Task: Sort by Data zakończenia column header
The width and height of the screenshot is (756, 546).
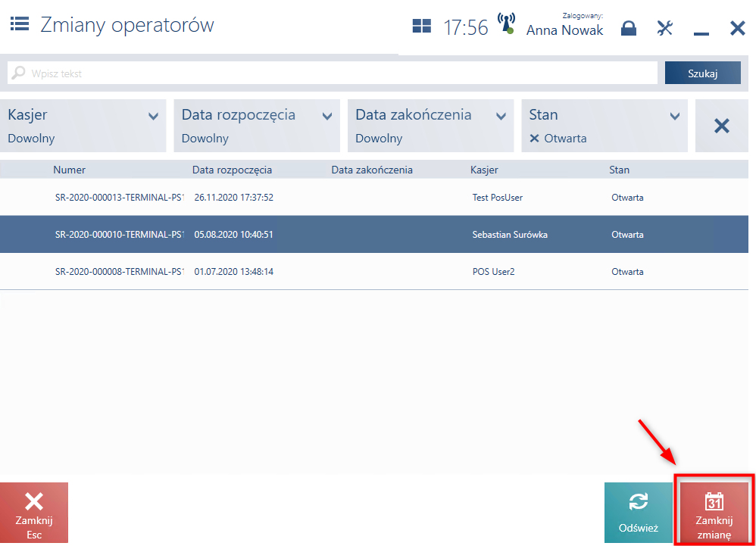Action: [372, 170]
